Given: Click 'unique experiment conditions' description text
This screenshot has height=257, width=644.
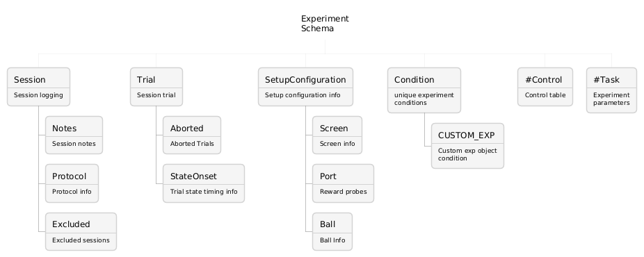Looking at the screenshot, I should coord(424,99).
